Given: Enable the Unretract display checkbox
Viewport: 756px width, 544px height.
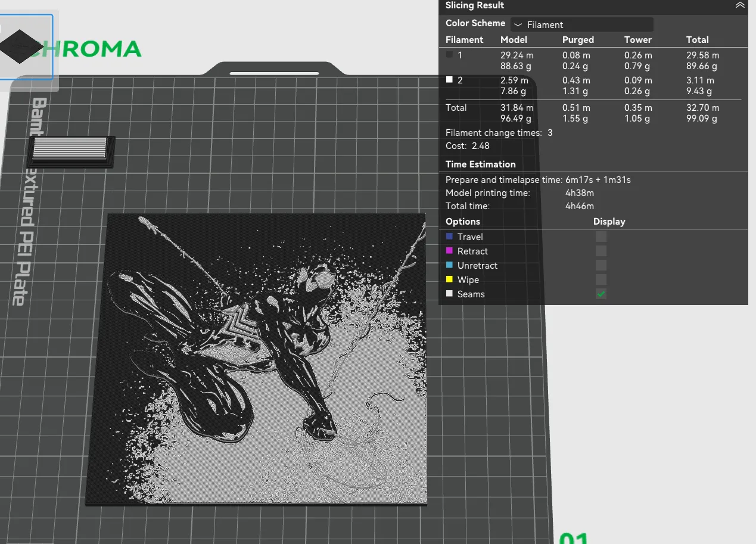Looking at the screenshot, I should [601, 265].
